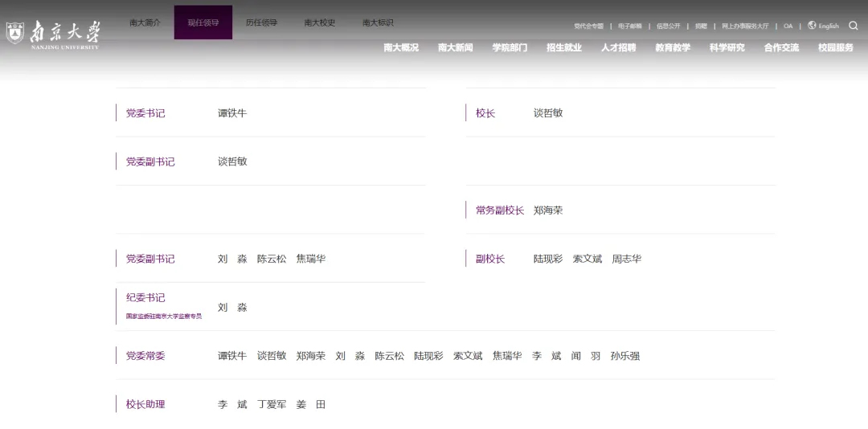Open the 电子邮箱 link

pyautogui.click(x=630, y=26)
